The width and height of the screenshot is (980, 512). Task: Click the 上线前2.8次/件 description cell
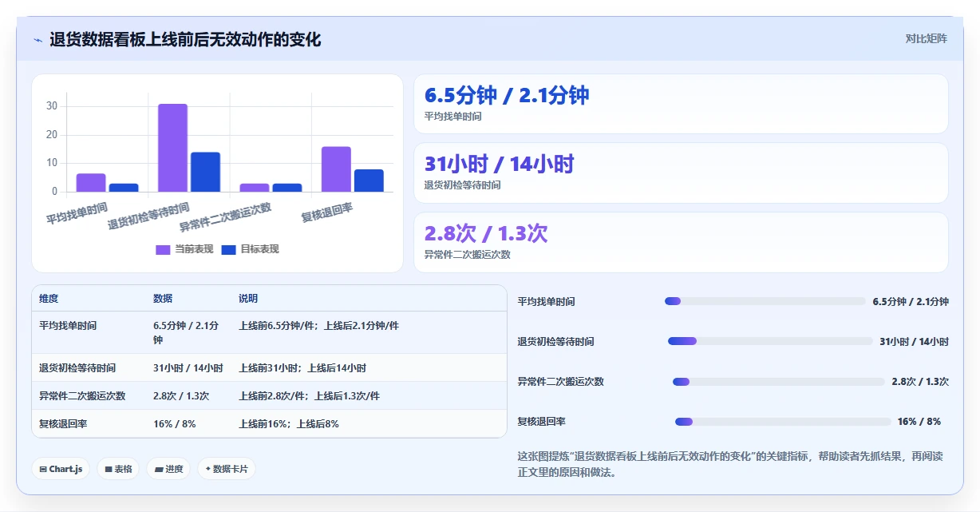coord(309,396)
